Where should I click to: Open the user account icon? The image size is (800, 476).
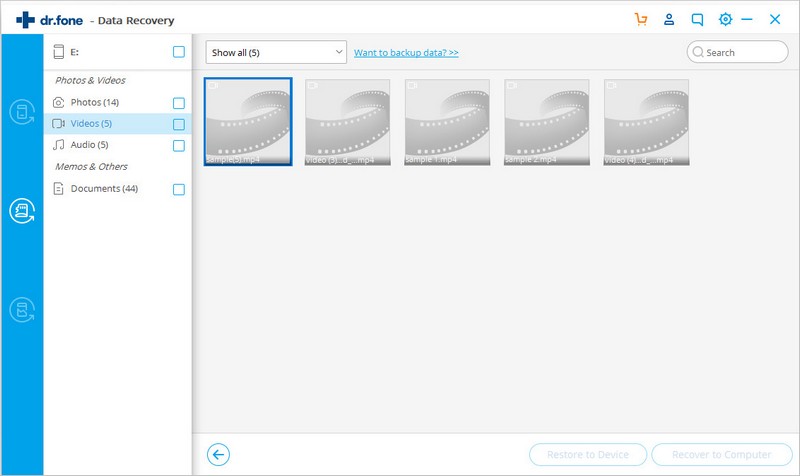pyautogui.click(x=669, y=19)
